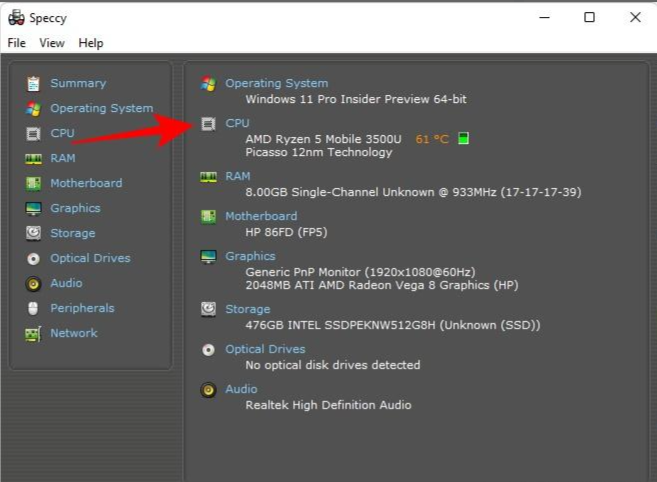Click the Network icon in sidebar
The height and width of the screenshot is (482, 657).
pos(33,333)
